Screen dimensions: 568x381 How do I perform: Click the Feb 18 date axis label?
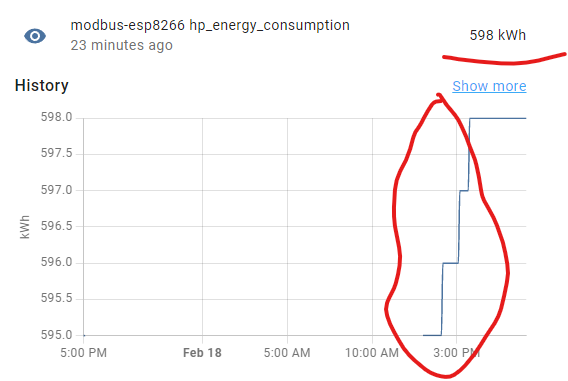point(202,352)
